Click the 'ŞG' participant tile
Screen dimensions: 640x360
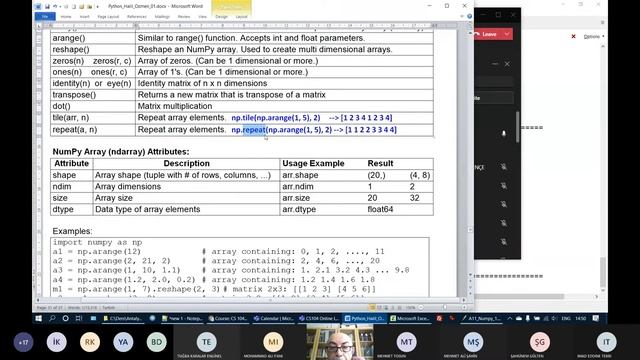540,342
